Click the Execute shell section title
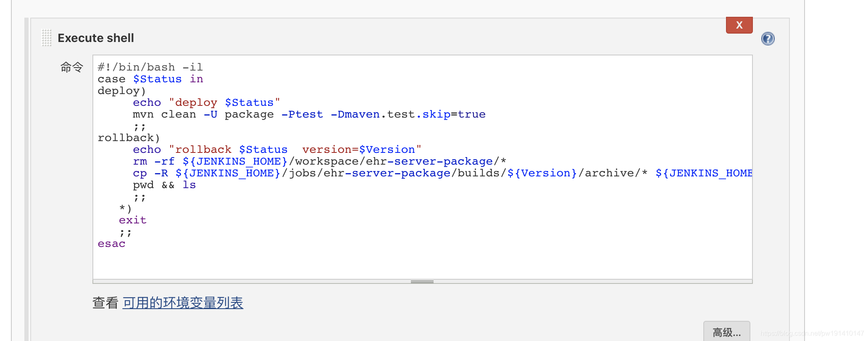This screenshot has height=341, width=868. coord(96,38)
